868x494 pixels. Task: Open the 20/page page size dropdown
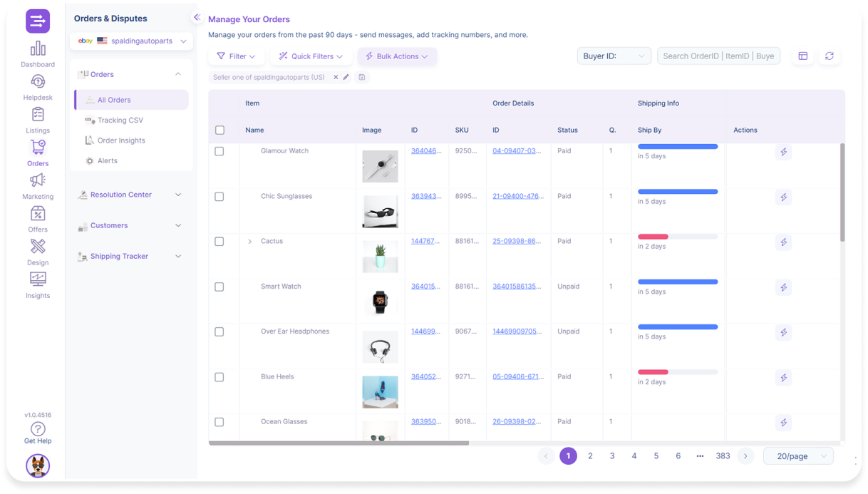click(797, 456)
